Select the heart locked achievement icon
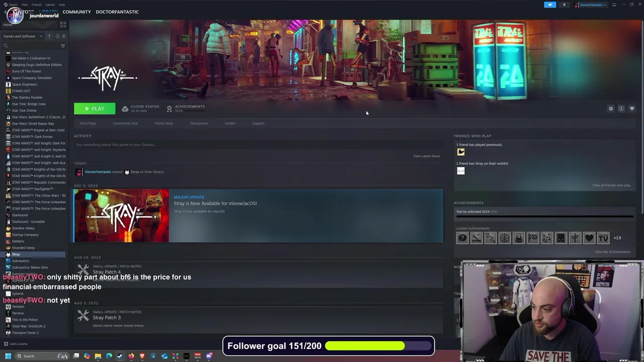Viewport: 644px width, 362px height. point(589,238)
